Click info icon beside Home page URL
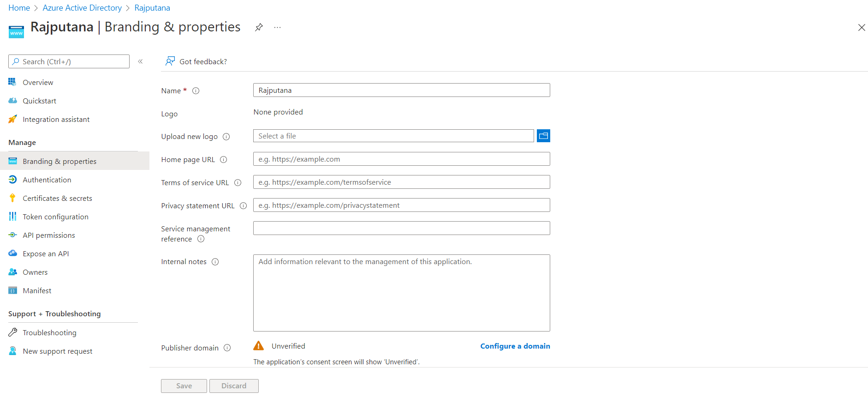 pyautogui.click(x=223, y=160)
